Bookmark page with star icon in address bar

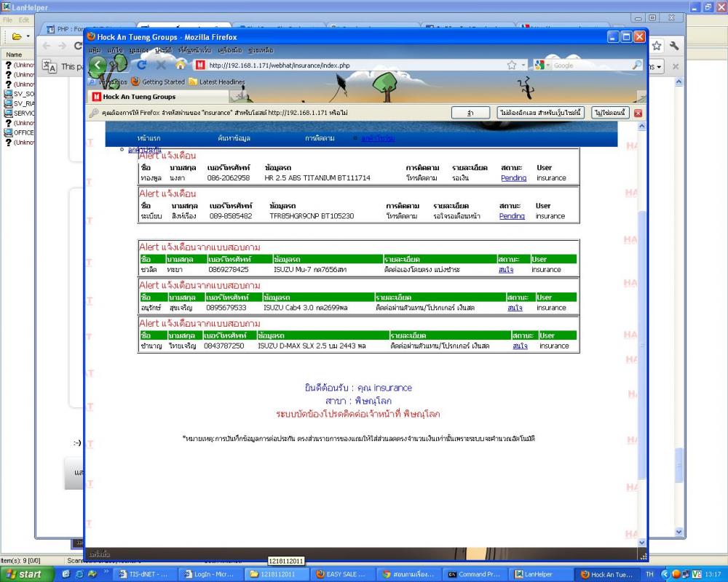512,65
